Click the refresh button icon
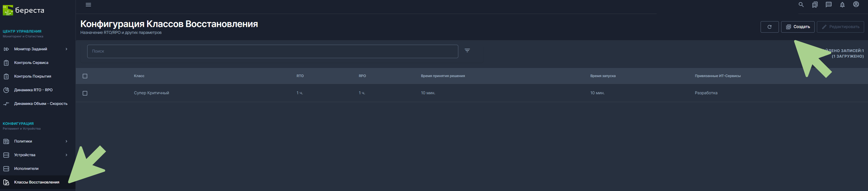The height and width of the screenshot is (191, 868). coord(769,27)
